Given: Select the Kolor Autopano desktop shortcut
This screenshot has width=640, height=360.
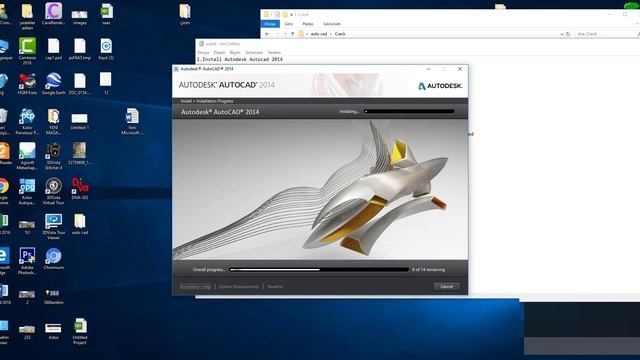Looking at the screenshot, I should [27, 191].
